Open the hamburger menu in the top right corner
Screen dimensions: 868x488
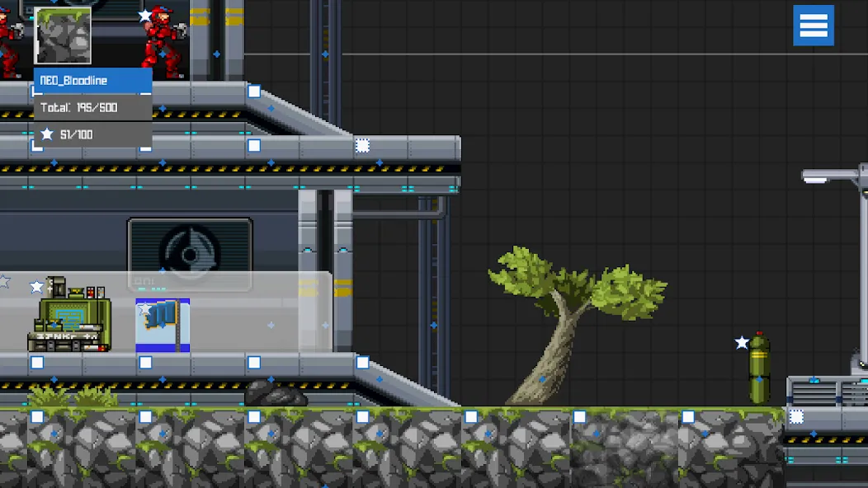click(x=814, y=26)
